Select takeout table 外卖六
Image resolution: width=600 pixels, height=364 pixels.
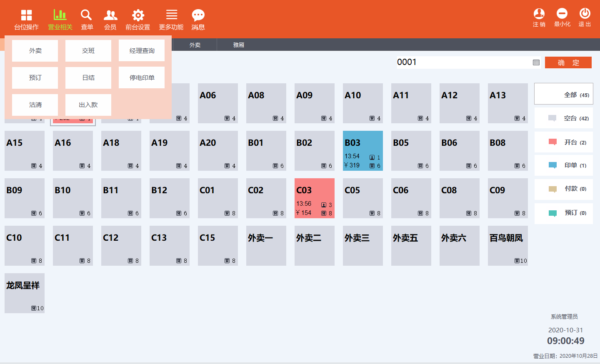point(460,246)
